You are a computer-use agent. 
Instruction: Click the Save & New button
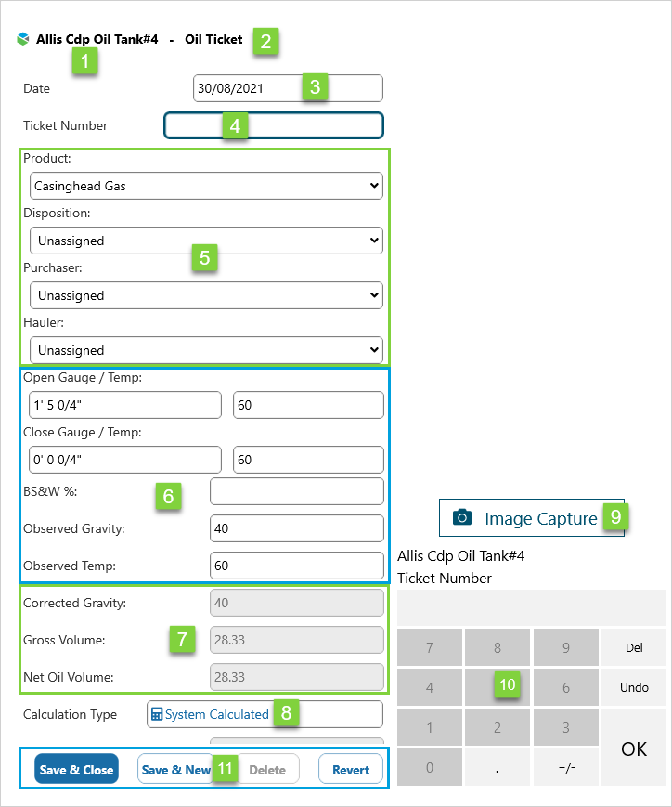(x=176, y=770)
